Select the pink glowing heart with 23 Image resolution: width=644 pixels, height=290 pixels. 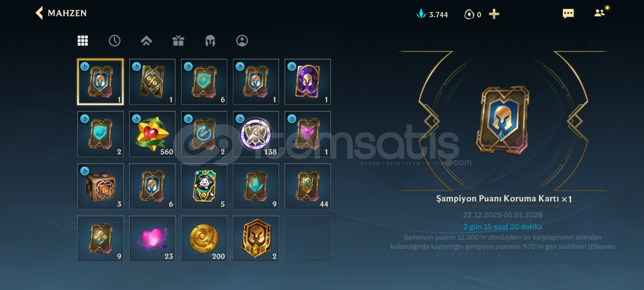click(152, 238)
